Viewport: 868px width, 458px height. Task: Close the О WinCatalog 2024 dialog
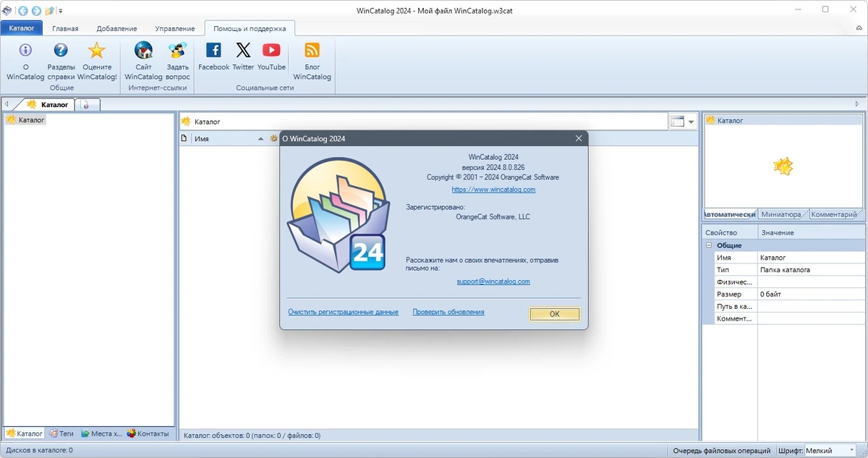point(579,138)
